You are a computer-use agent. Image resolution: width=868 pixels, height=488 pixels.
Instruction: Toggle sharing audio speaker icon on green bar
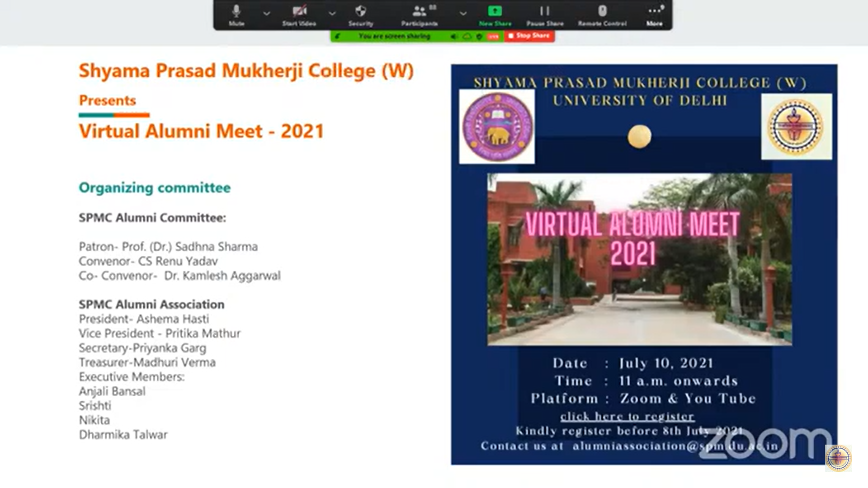pyautogui.click(x=454, y=37)
